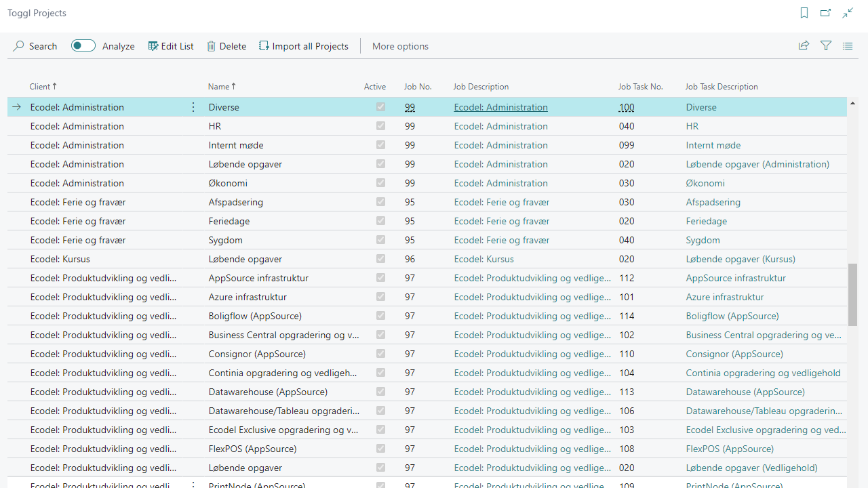Click the Active checkbox in the HR row

click(380, 126)
